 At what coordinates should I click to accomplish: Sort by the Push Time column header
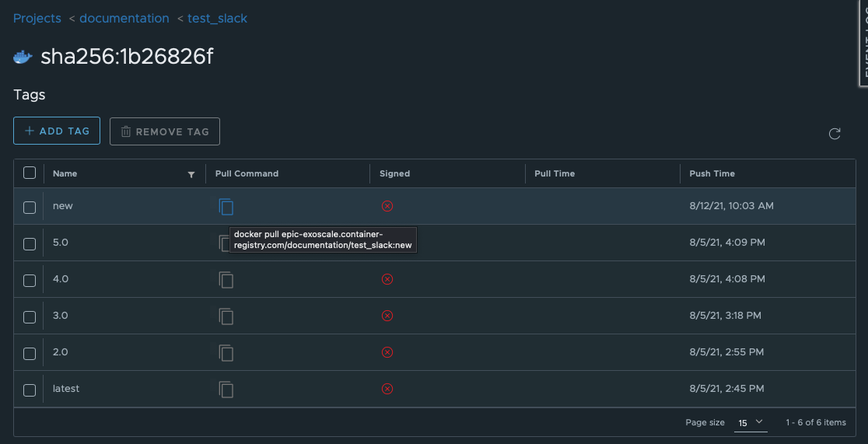click(712, 173)
